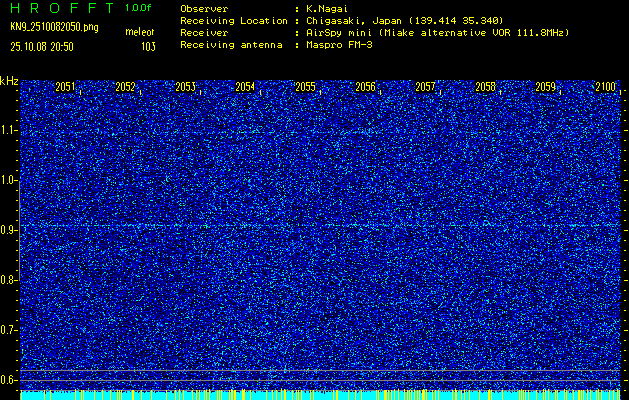Select the KN9_2510082050.png filename label
Image resolution: width=629 pixels, height=400 pixels.
click(54, 26)
